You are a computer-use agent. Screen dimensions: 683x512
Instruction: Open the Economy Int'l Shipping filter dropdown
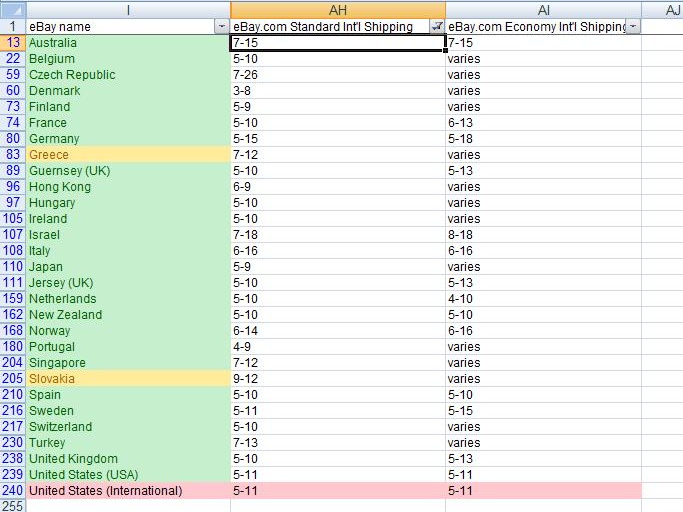pos(632,26)
